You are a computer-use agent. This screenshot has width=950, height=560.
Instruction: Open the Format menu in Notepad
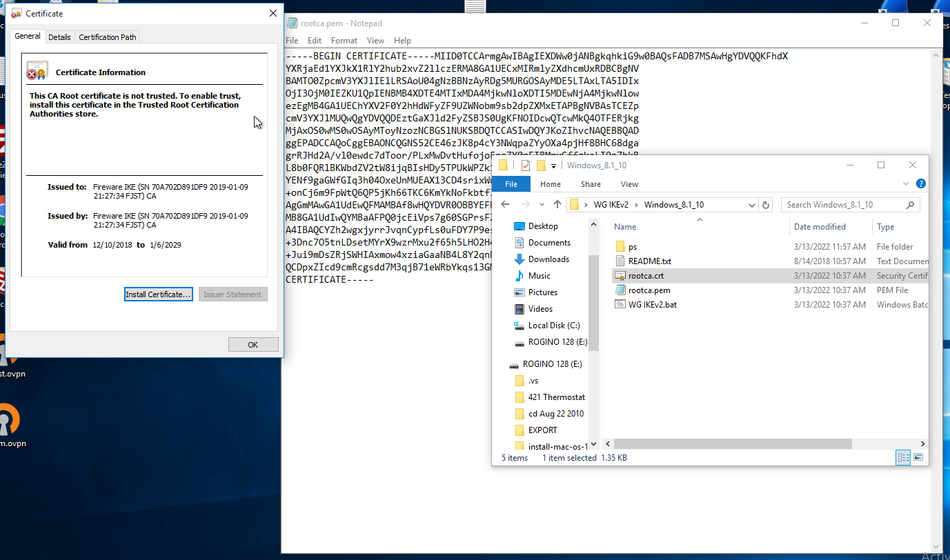(x=344, y=40)
